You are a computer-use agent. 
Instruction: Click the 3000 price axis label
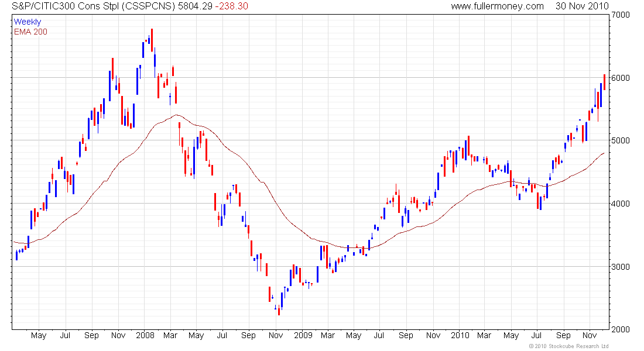(621, 266)
